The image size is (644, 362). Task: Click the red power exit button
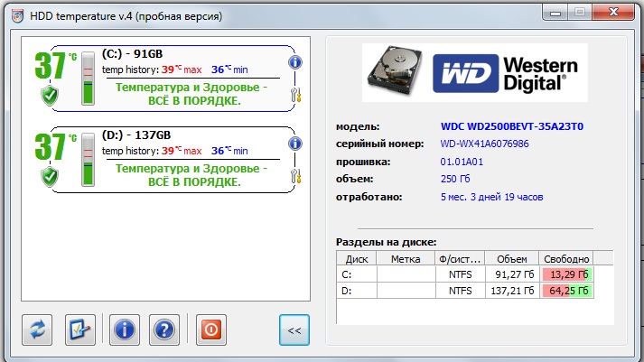[211, 330]
